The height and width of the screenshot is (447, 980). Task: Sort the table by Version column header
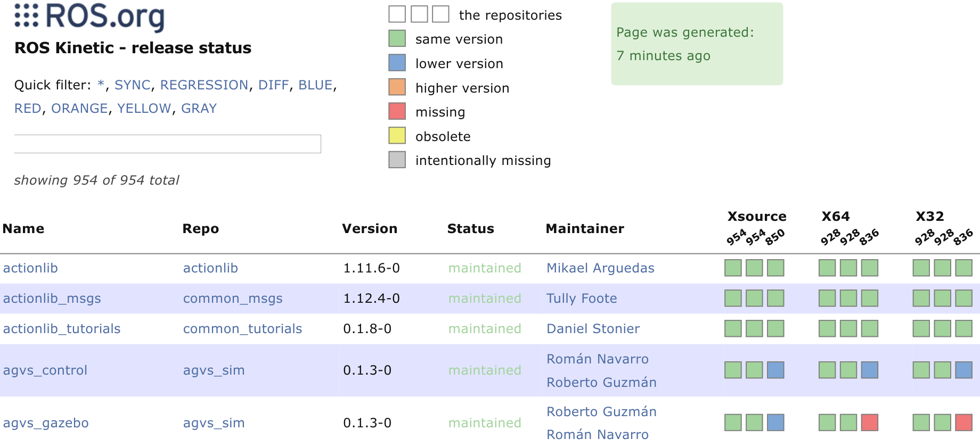point(370,229)
